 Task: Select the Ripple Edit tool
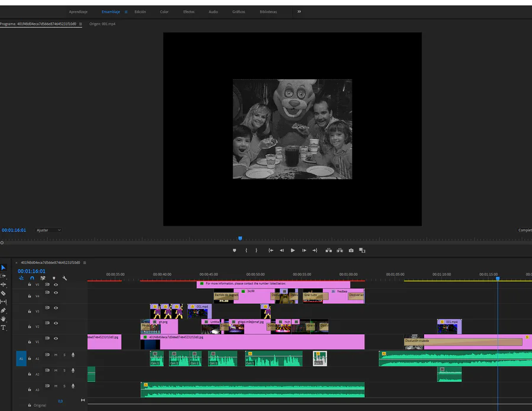(4, 285)
